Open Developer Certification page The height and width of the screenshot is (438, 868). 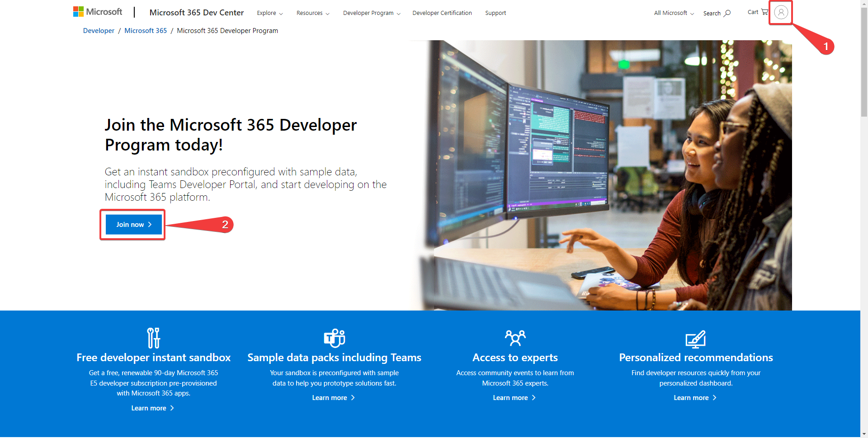tap(442, 13)
